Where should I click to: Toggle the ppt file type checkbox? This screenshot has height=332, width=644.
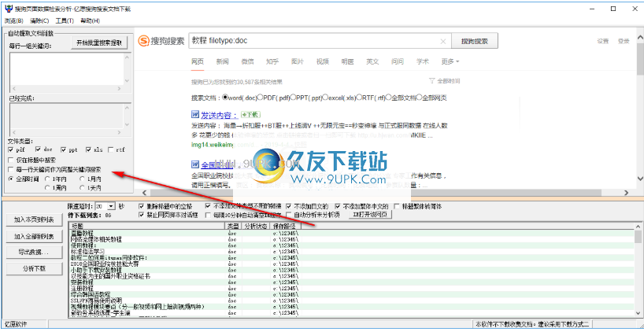coord(63,149)
